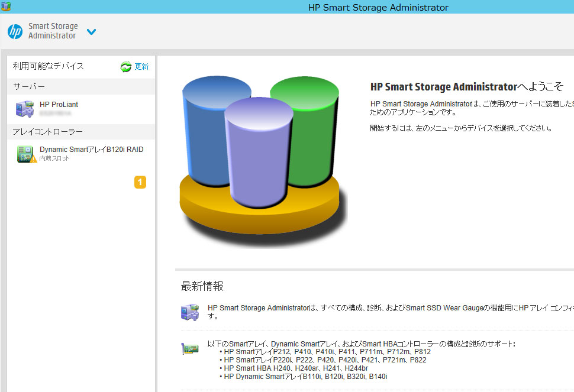The image size is (574, 392).
Task: Click the HP logo icon
Action: point(15,32)
